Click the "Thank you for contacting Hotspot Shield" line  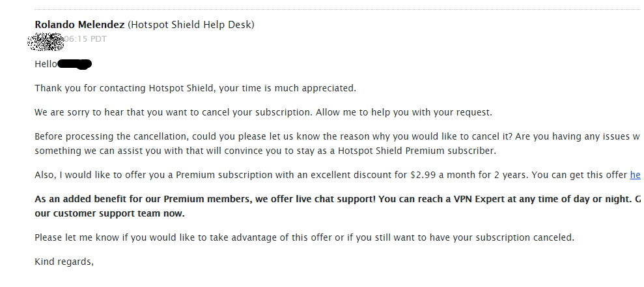click(x=195, y=89)
